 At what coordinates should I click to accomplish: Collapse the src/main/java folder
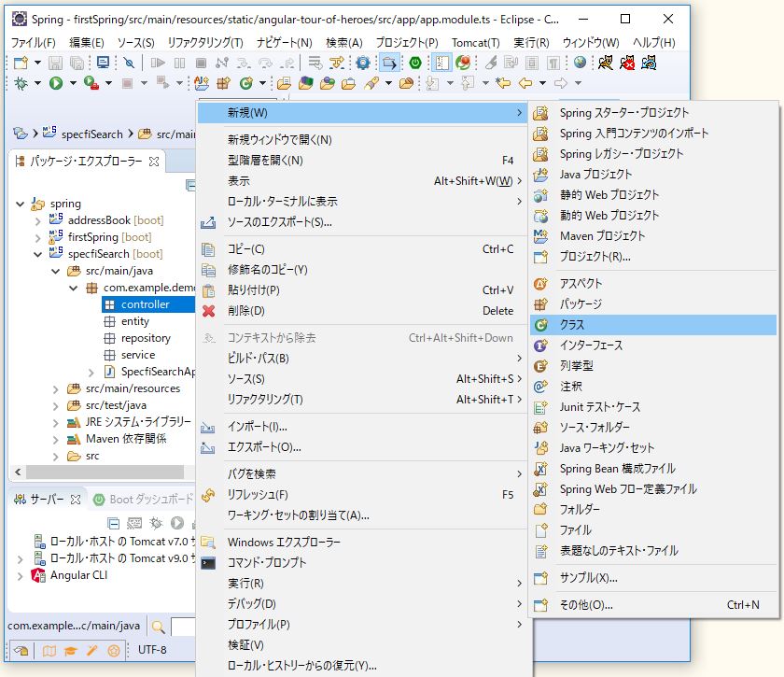pos(55,271)
